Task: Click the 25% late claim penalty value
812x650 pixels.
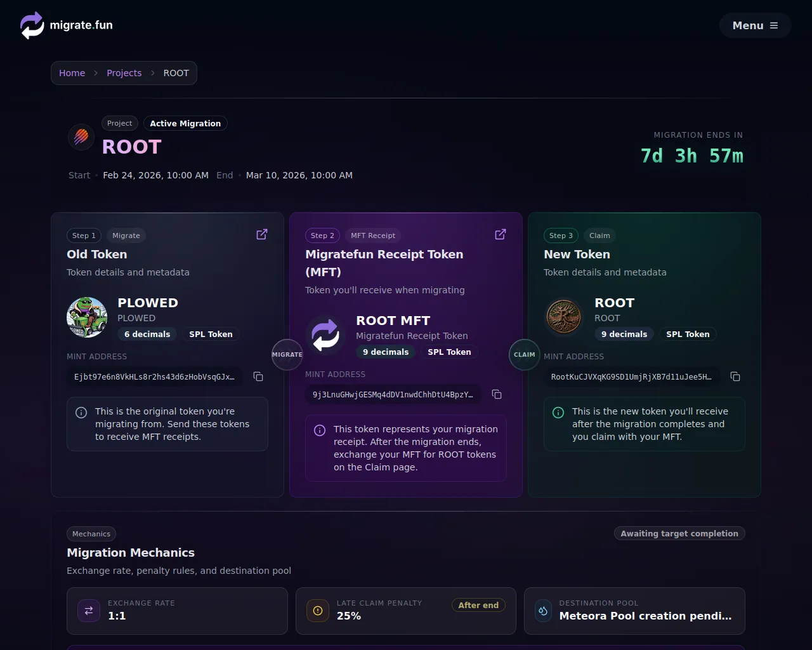Action: 349,616
